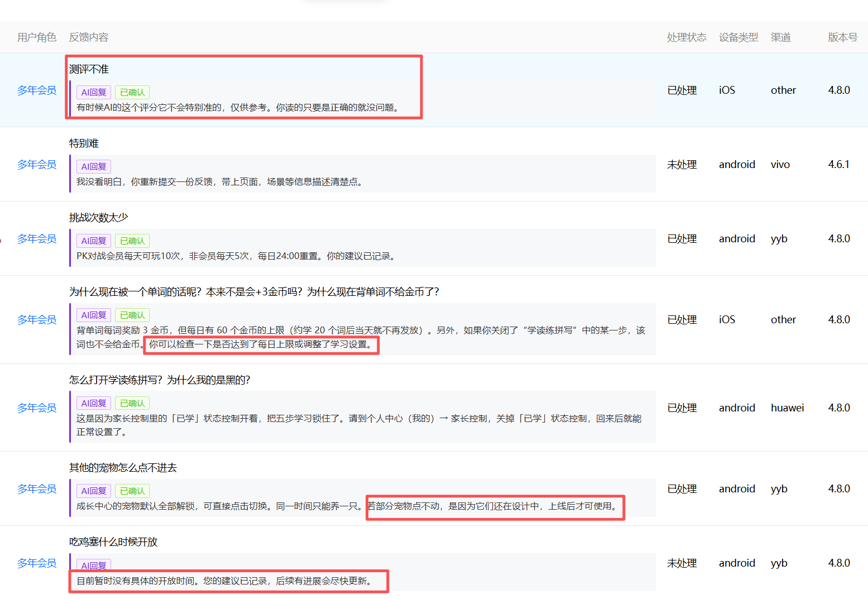Image resolution: width=868 pixels, height=599 pixels.
Task: Click the AI reply starting with PK对战会员每天可玩10次
Action: tap(238, 256)
